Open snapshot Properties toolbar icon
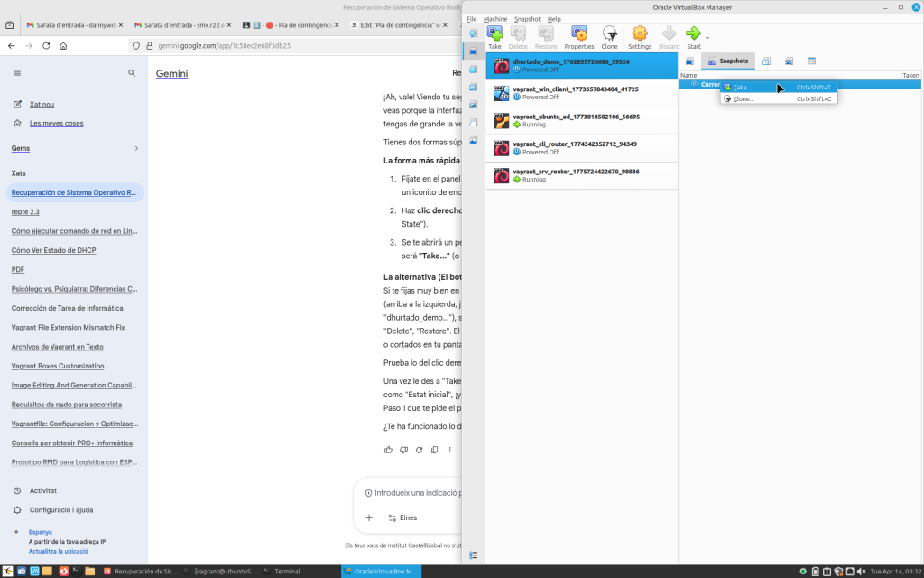924x578 pixels. pos(578,36)
